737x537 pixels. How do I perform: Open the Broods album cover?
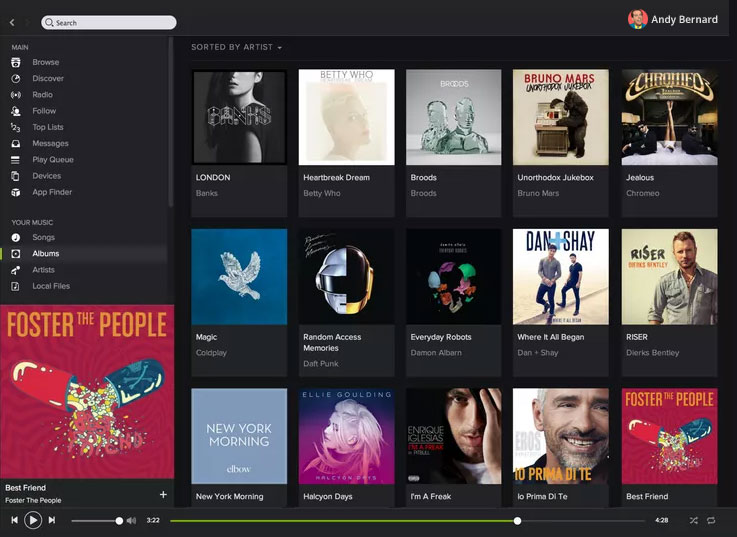click(x=454, y=117)
